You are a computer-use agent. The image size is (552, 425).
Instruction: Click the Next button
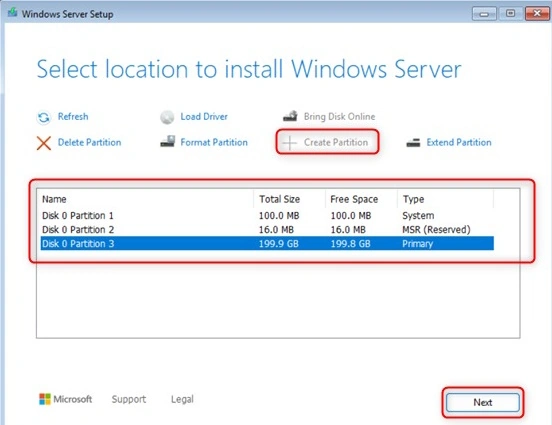(x=483, y=402)
